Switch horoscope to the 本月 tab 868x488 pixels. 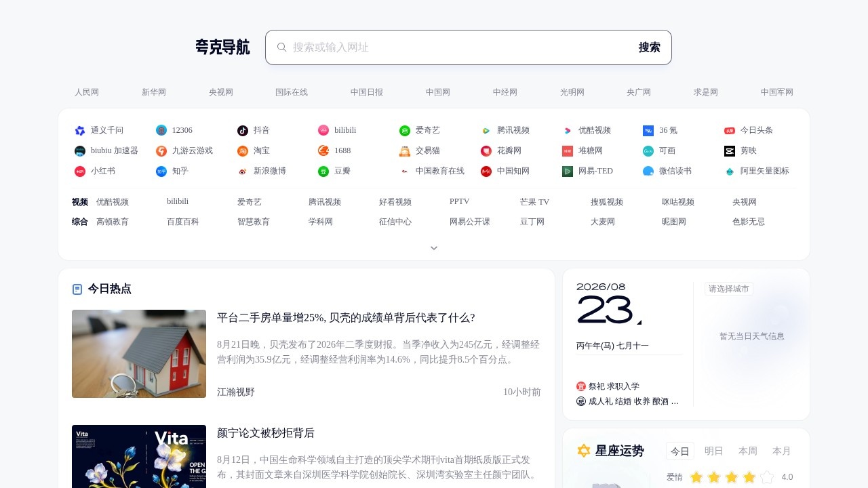[x=782, y=451]
